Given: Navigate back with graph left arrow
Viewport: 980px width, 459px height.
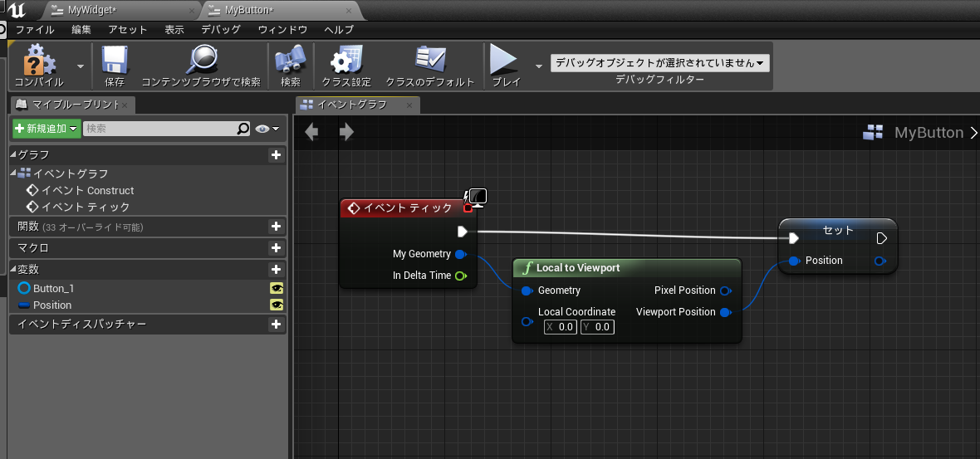Looking at the screenshot, I should tap(311, 132).
